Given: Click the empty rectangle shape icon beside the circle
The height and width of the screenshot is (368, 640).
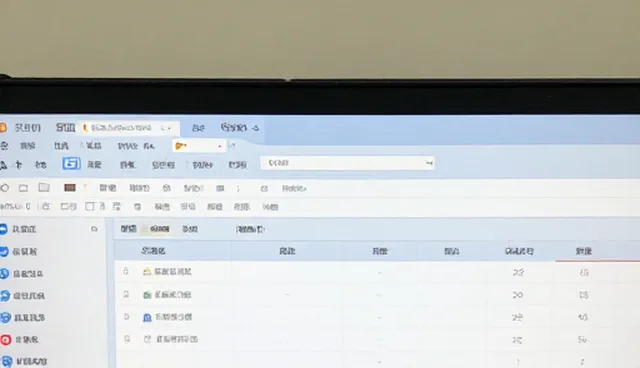Looking at the screenshot, I should coord(23,188).
